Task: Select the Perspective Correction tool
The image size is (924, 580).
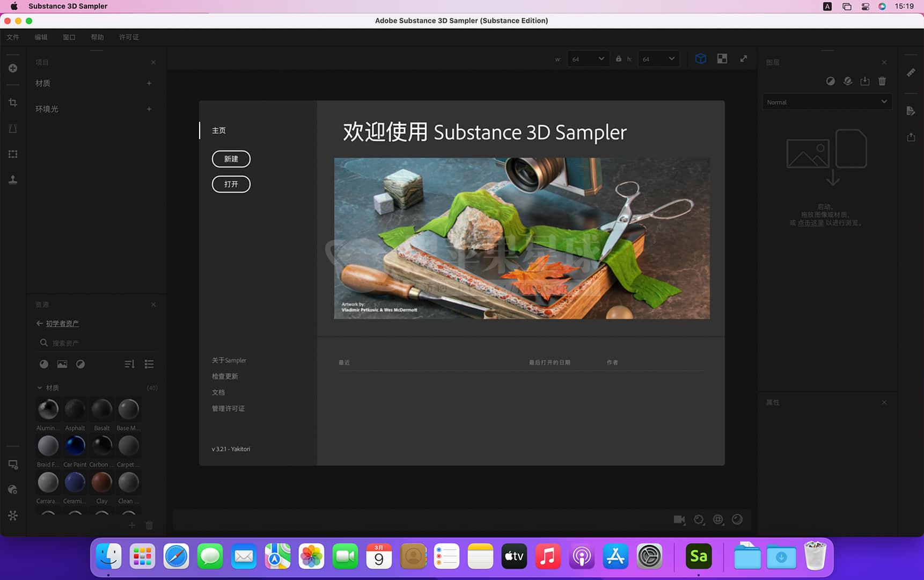Action: point(13,128)
